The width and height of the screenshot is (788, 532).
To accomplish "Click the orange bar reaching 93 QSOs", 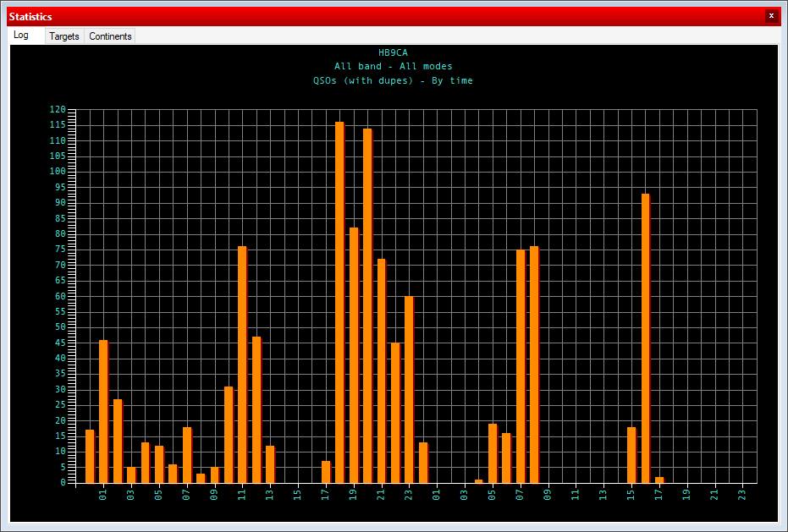I will (645, 338).
